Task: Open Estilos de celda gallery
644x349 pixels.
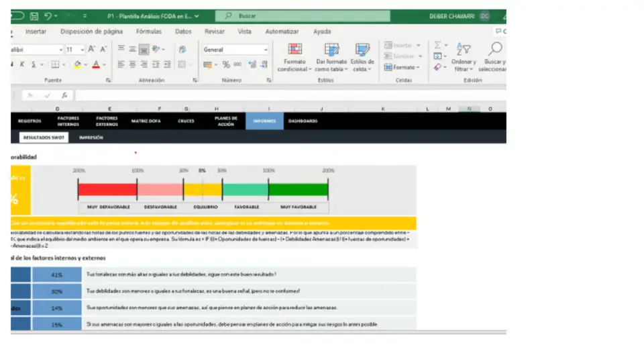Action: point(362,58)
